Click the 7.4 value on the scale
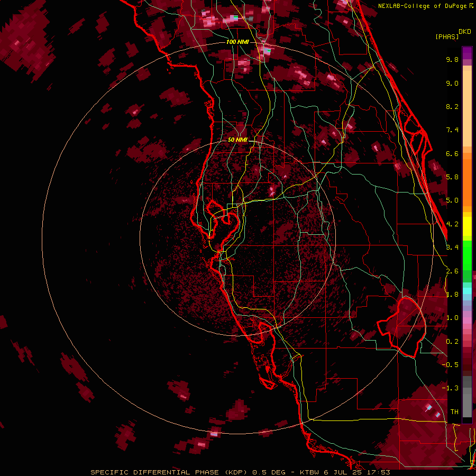 pos(452,130)
